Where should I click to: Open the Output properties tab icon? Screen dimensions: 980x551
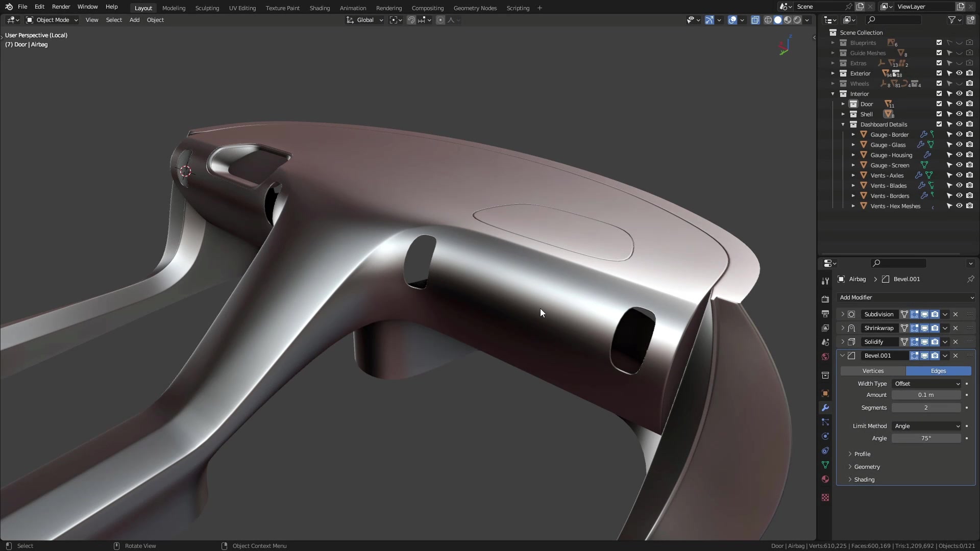tap(825, 313)
